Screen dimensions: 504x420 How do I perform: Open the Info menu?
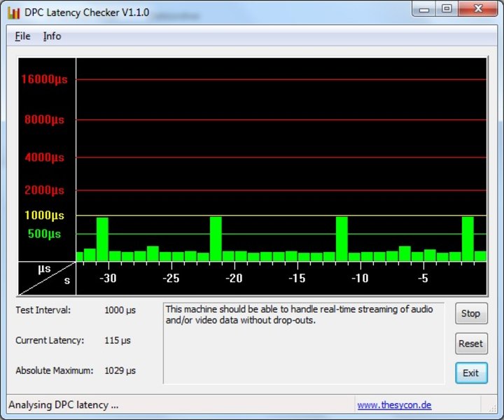coord(52,36)
